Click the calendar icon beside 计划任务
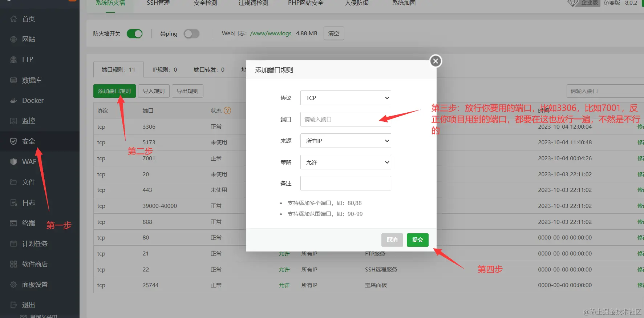The image size is (644, 318). pyautogui.click(x=13, y=243)
